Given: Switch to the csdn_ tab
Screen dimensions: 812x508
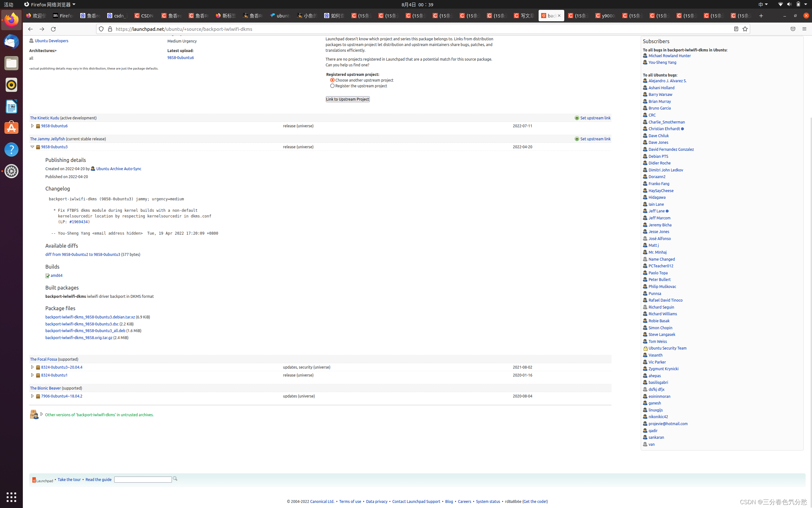Looking at the screenshot, I should click(117, 16).
